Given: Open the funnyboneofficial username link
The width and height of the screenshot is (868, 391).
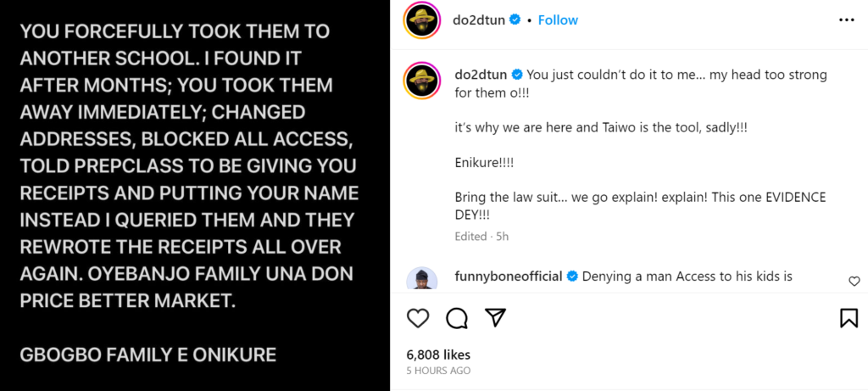Looking at the screenshot, I should pos(509,276).
